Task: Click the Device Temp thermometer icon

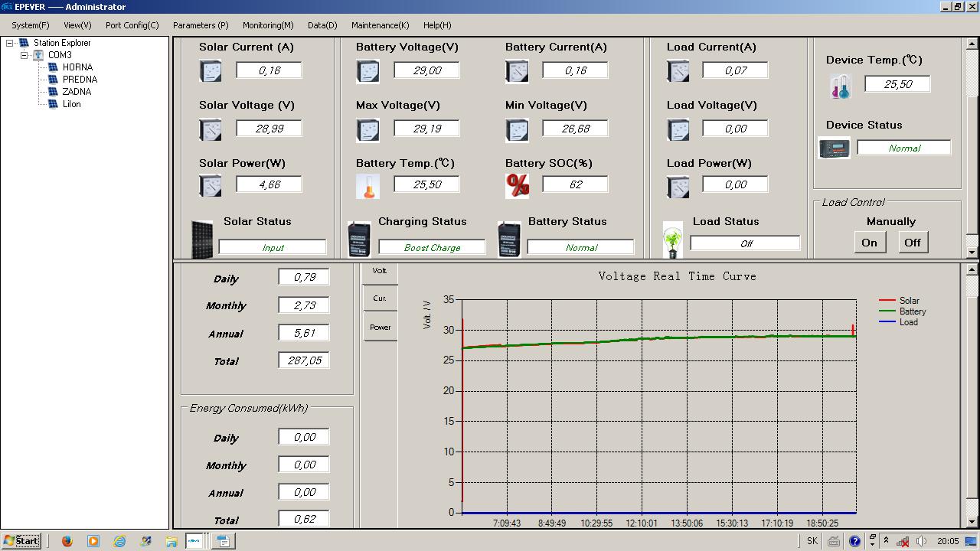Action: point(840,86)
